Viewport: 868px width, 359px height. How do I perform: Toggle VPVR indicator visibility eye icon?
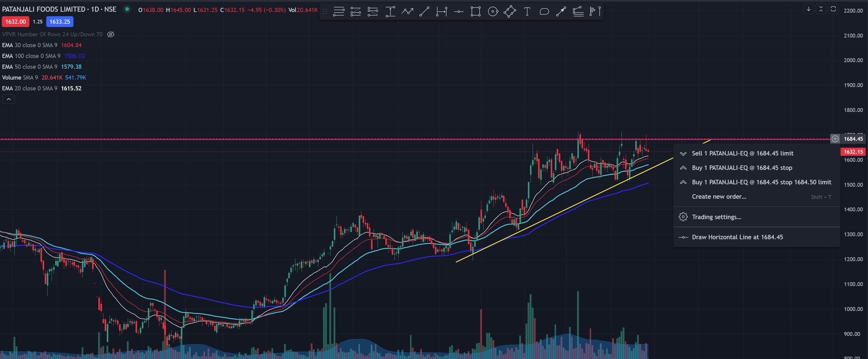point(110,35)
